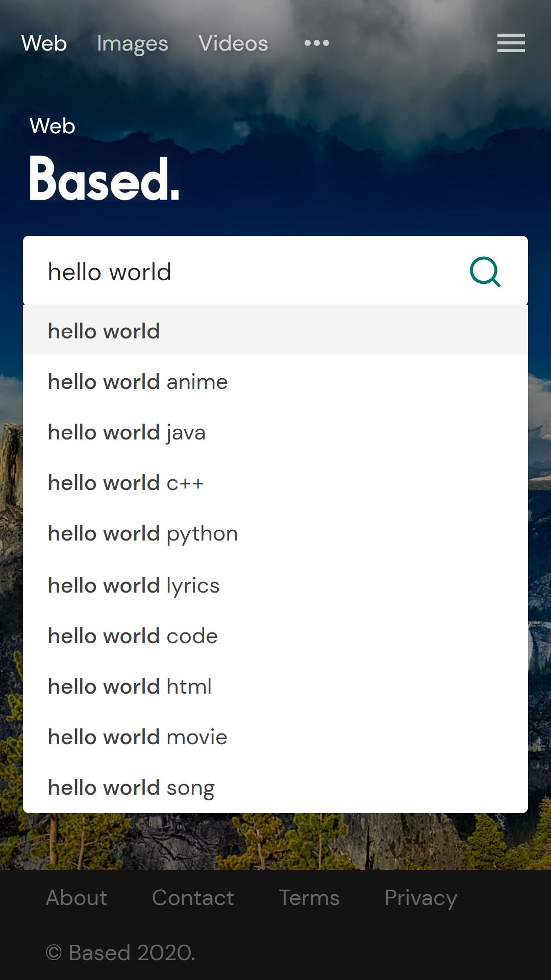Screen dimensions: 551x980
Task: Switch to the Videos tab
Action: coord(233,44)
